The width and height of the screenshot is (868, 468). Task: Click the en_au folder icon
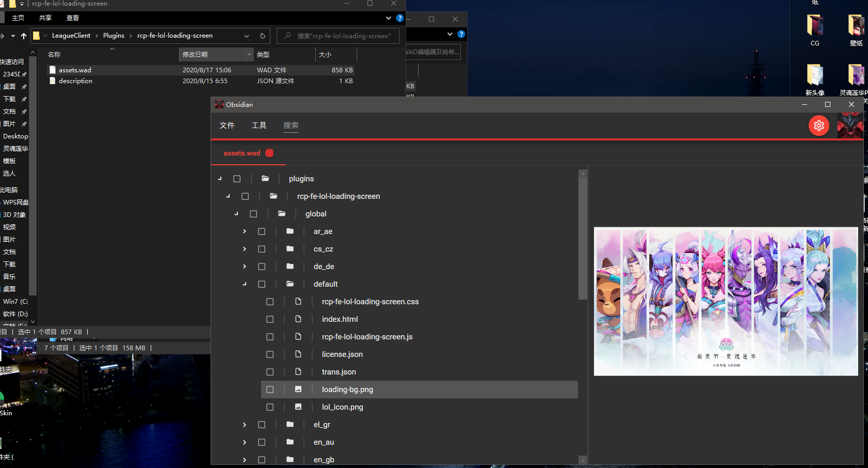pyautogui.click(x=290, y=442)
